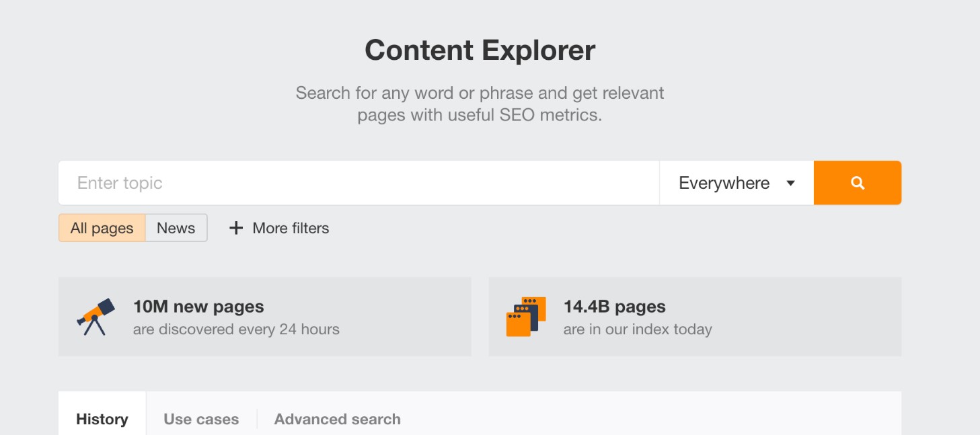Click the telescope icon
This screenshot has width=980, height=435.
pos(96,317)
